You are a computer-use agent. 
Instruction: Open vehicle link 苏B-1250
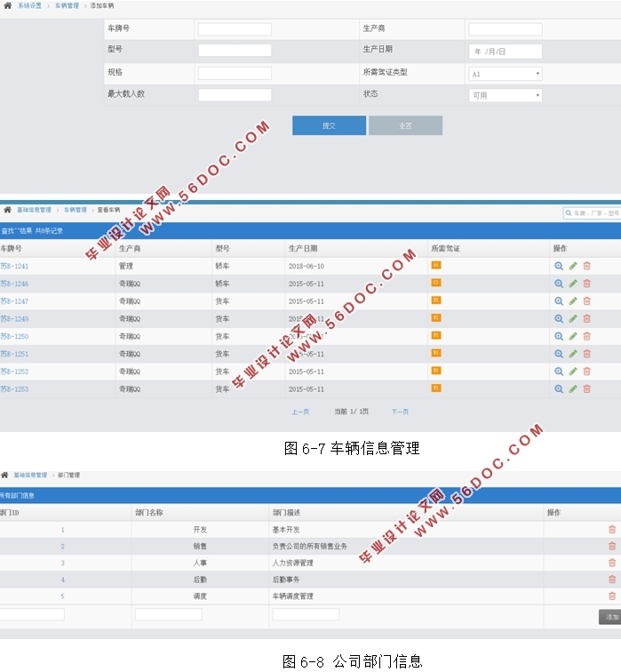[x=14, y=336]
